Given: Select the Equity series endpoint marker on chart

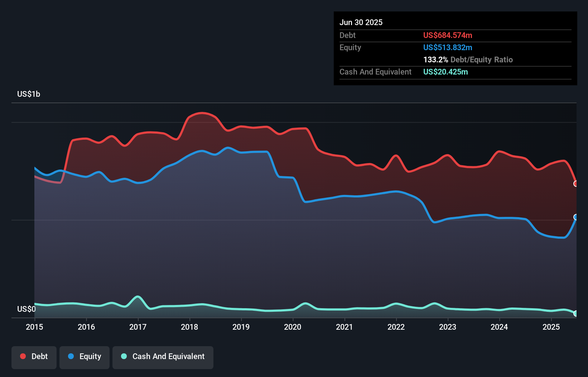Looking at the screenshot, I should tap(576, 216).
